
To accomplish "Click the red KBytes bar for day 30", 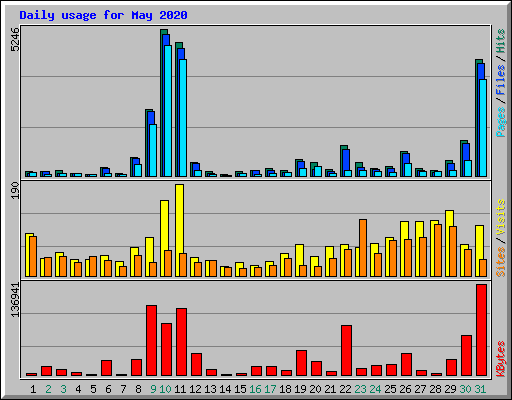I will point(466,356).
